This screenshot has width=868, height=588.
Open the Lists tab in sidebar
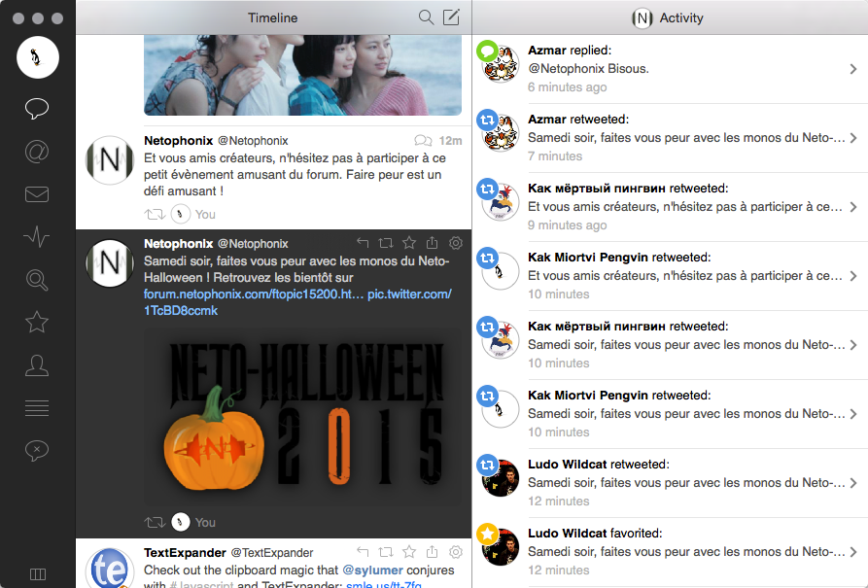[x=37, y=407]
